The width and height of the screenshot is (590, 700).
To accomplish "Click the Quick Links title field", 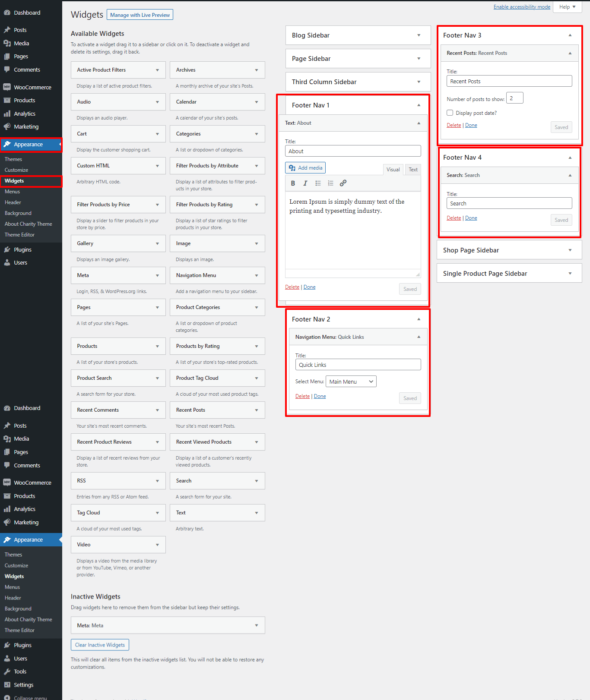I will click(358, 365).
